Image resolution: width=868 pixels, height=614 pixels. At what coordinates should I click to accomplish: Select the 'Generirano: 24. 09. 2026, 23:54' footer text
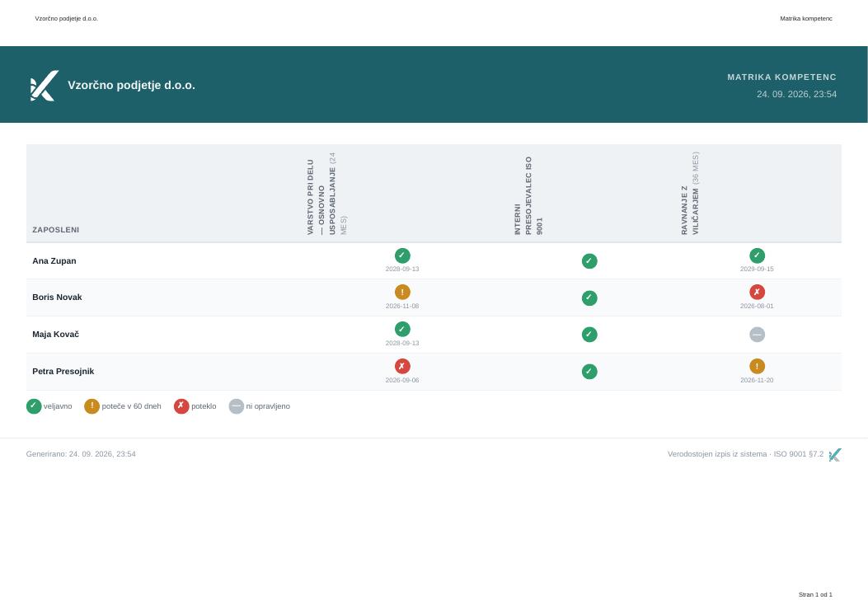81,454
